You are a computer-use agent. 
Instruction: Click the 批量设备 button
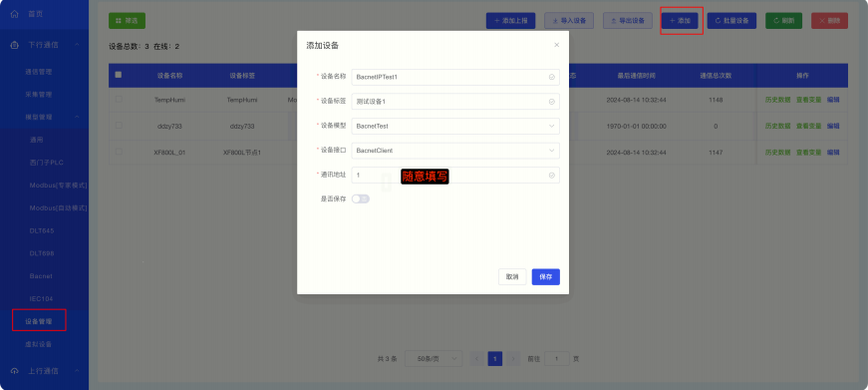(x=731, y=21)
